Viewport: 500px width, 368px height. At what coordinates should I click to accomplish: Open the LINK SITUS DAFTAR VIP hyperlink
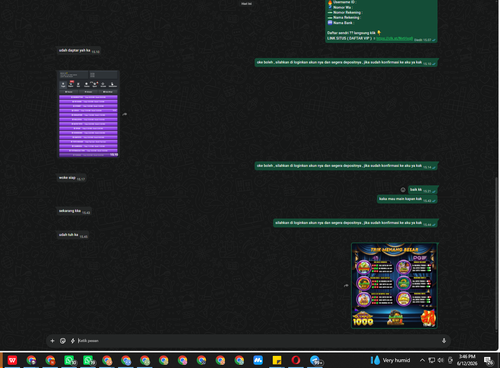coord(394,38)
